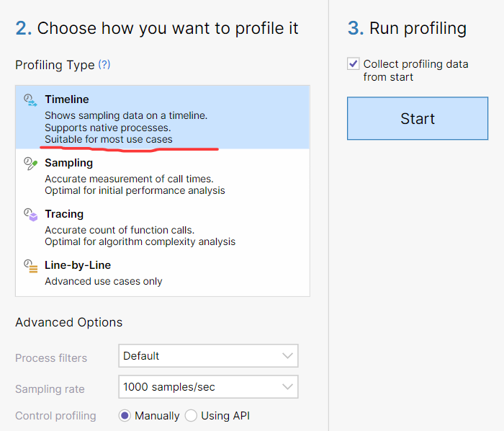Expand the Sampling rate dropdown arrow

coord(288,387)
